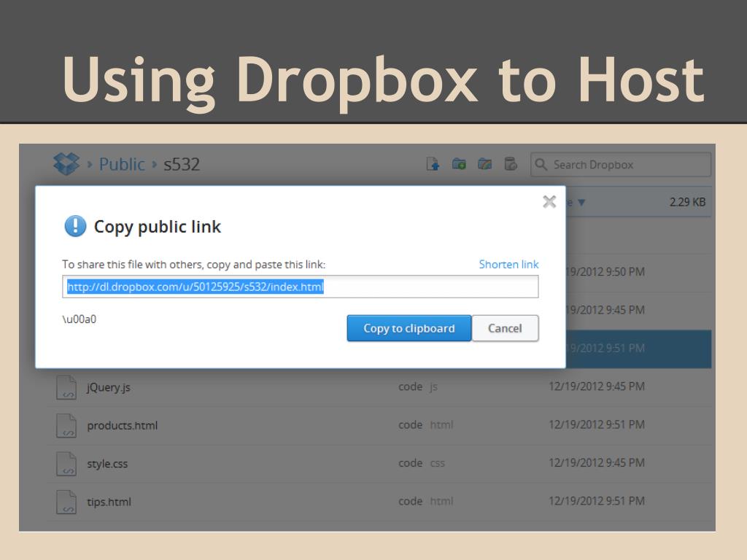This screenshot has width=747, height=560.
Task: Click the 'code css' kind cell
Action: coord(422,463)
